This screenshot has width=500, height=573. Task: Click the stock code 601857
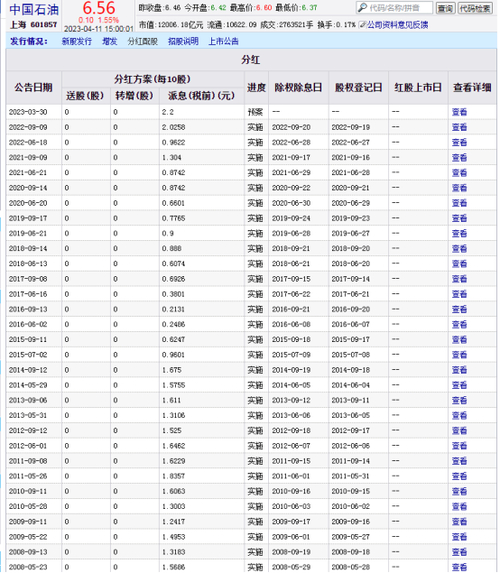[x=44, y=25]
